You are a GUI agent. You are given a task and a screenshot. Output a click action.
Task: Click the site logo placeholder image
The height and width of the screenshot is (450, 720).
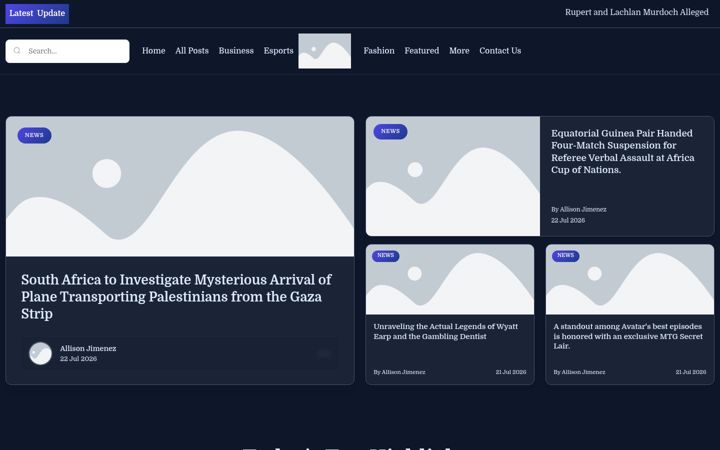[x=325, y=51]
